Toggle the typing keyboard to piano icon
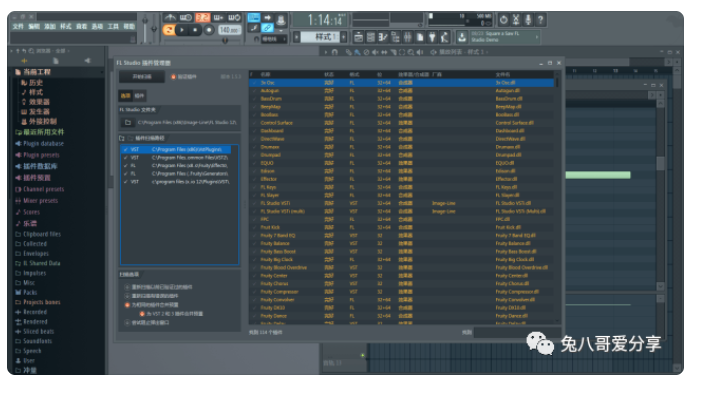This screenshot has width=702, height=394. (x=254, y=17)
